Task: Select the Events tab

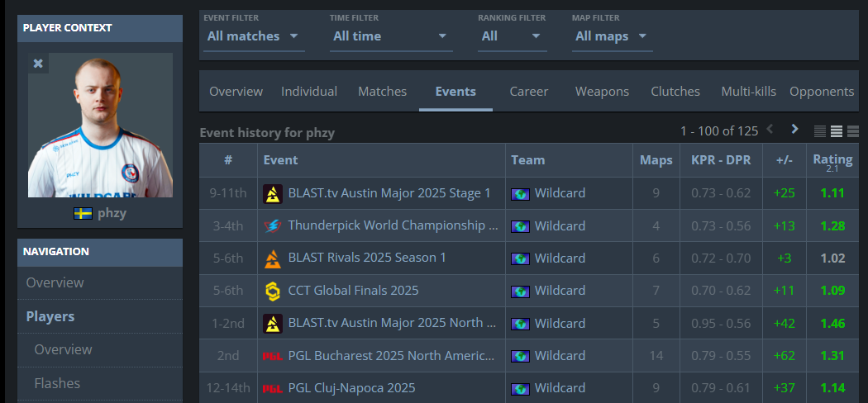Action: 455,91
